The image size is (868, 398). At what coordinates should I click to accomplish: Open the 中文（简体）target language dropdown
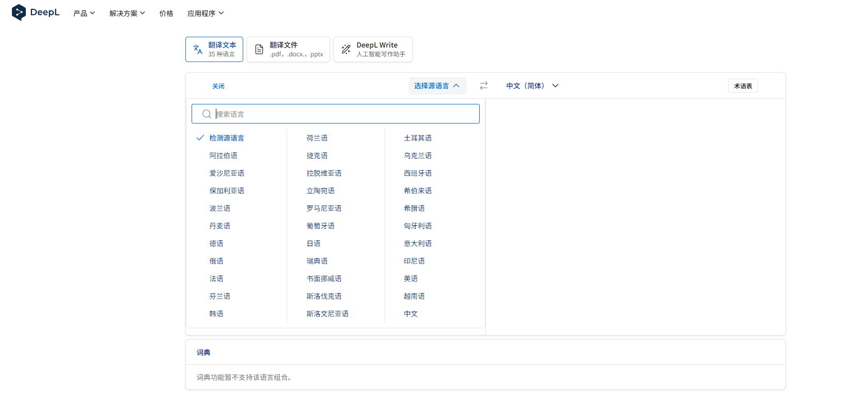(x=532, y=86)
